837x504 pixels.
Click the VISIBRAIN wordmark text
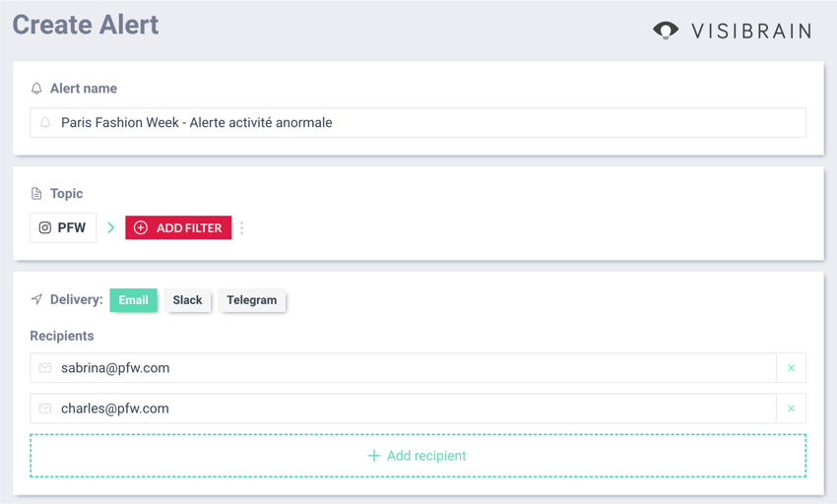(x=751, y=31)
